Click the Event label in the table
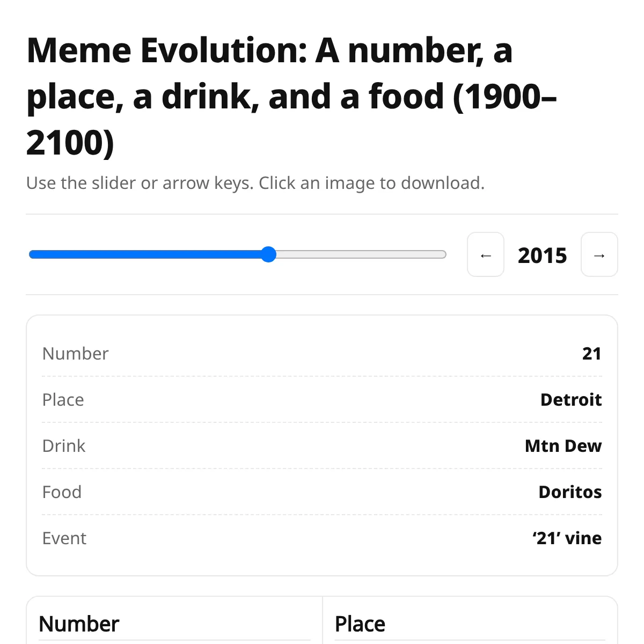The height and width of the screenshot is (644, 644). click(64, 538)
